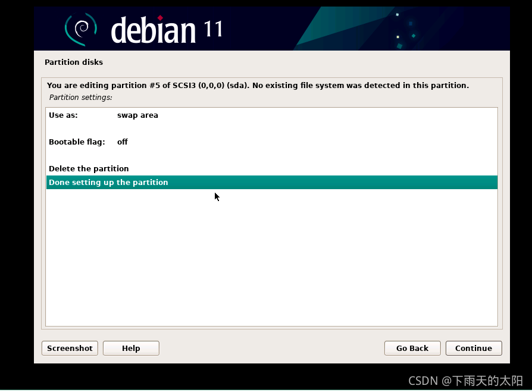Click the 'Partition disks' heading
The height and width of the screenshot is (392, 532).
coord(74,62)
